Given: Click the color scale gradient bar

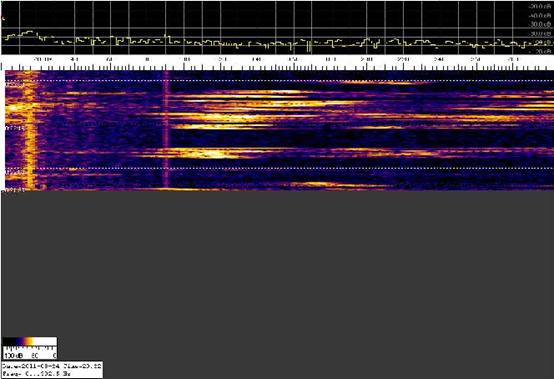Looking at the screenshot, I should click(x=29, y=341).
